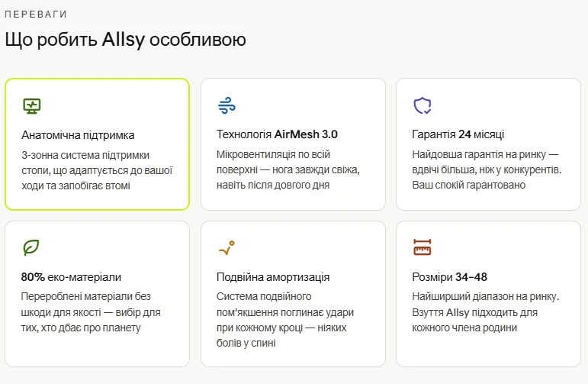Select the 'Анатомічна підтримка' card title
Viewport: 588px width, 384px height.
(x=78, y=135)
